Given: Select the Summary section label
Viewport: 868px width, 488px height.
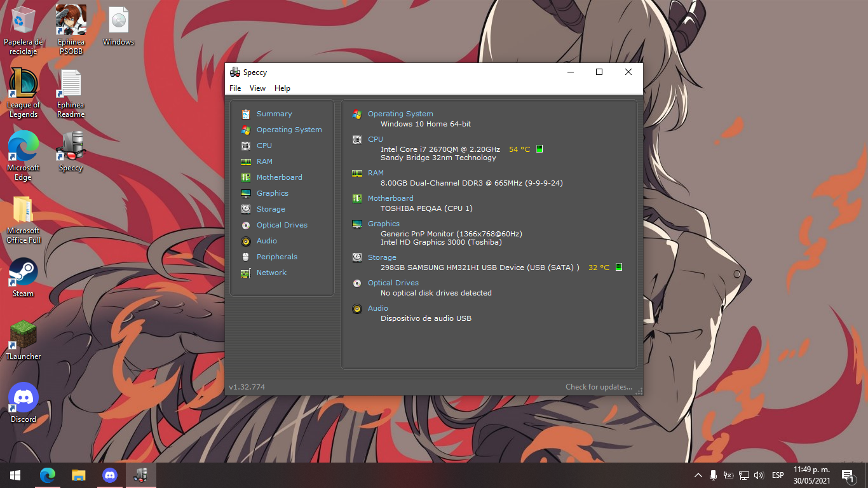Looking at the screenshot, I should [275, 114].
